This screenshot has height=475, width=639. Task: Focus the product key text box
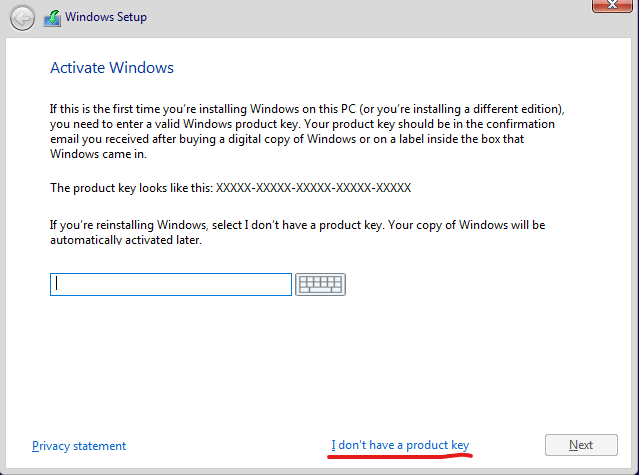(170, 284)
